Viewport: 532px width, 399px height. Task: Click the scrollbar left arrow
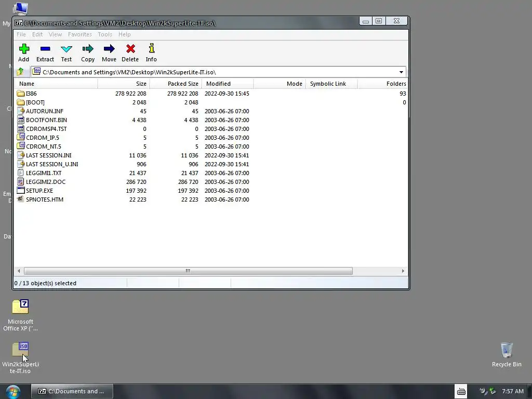point(19,271)
